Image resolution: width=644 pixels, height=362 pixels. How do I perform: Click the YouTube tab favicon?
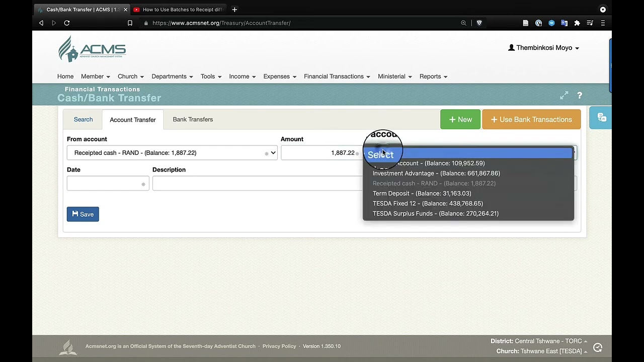[136, 10]
